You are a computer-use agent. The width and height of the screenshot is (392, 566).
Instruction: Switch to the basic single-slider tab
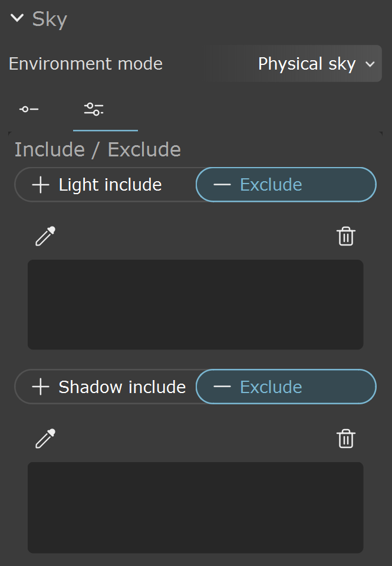[29, 109]
